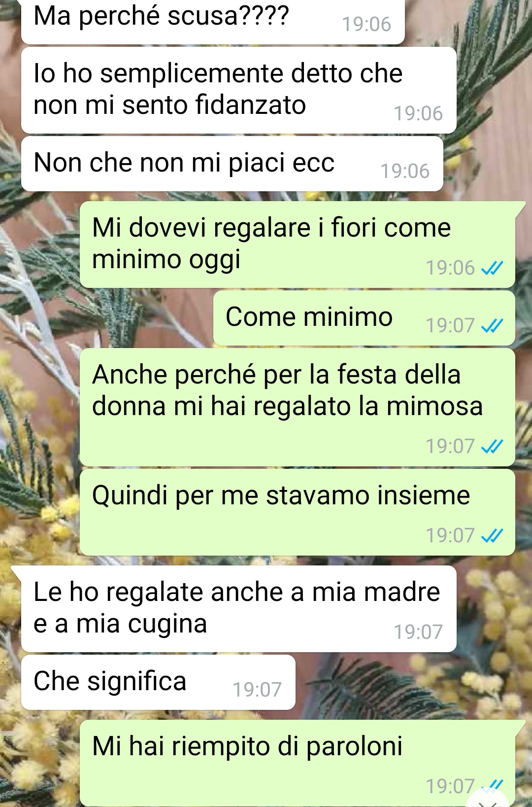Click blue read ticks on 'Come minimo'

(x=492, y=325)
